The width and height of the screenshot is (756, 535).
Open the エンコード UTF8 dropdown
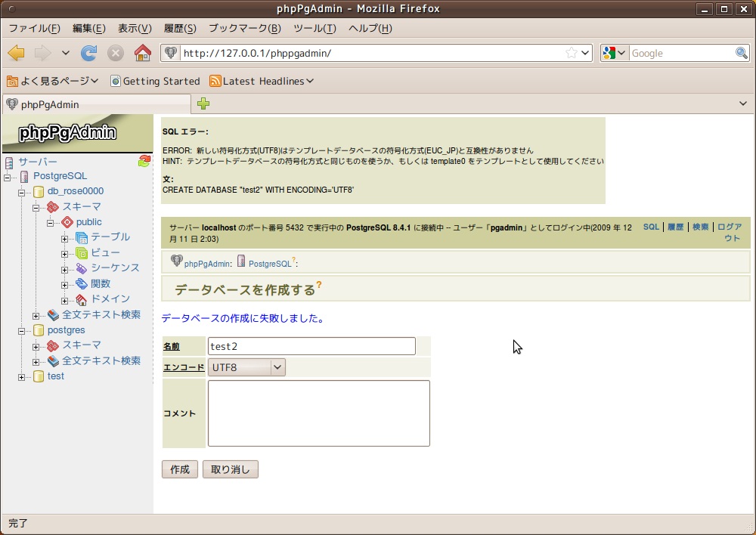[246, 367]
